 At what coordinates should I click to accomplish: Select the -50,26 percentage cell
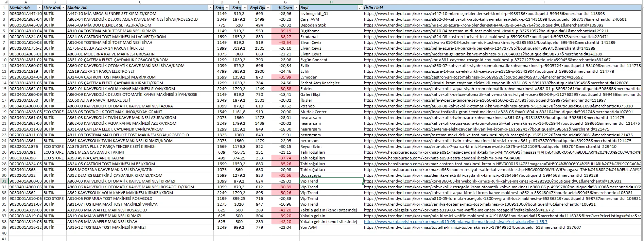pos(285,193)
